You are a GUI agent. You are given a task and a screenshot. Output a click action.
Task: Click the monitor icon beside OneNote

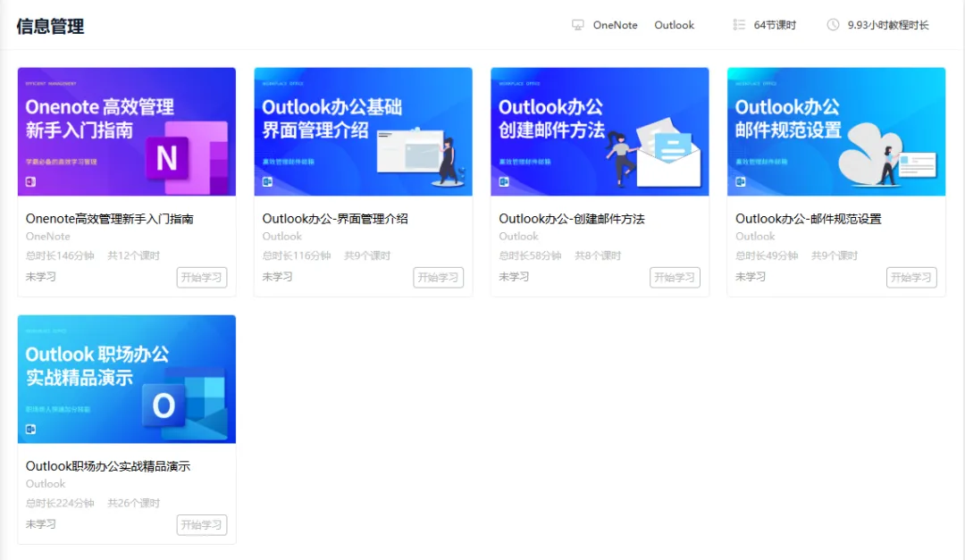click(577, 25)
